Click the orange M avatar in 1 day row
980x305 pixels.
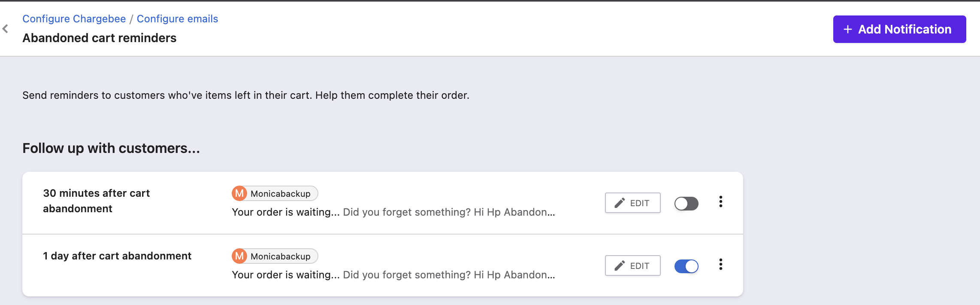coord(239,256)
